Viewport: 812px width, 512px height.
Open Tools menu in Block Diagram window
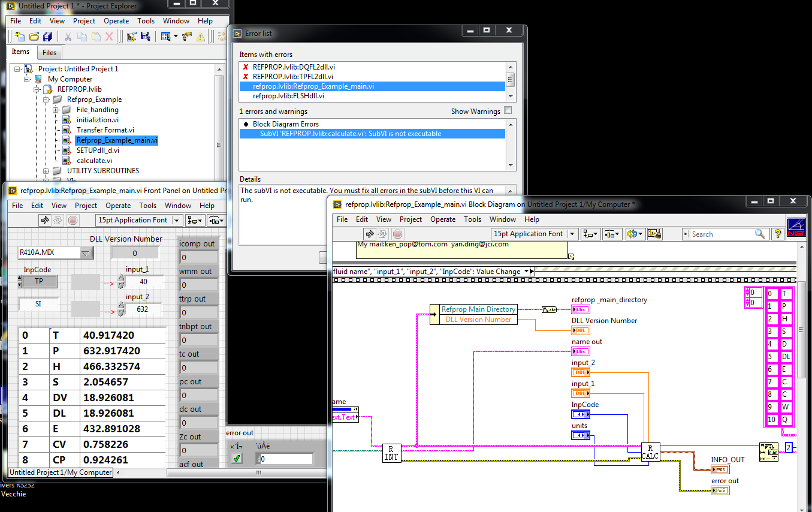473,219
